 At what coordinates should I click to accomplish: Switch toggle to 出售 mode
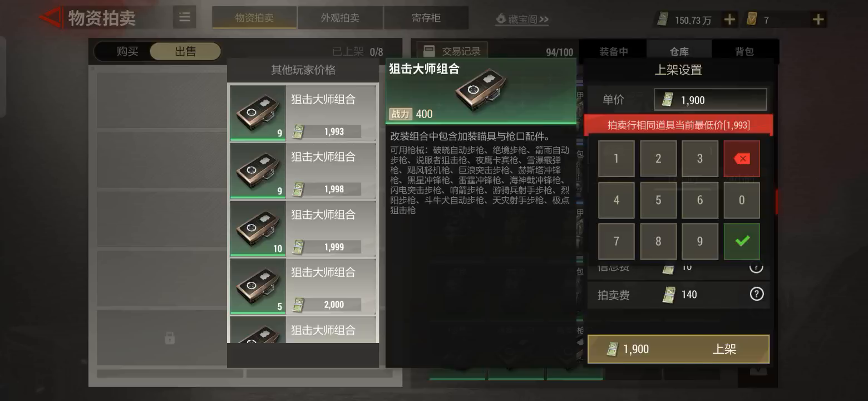pos(185,51)
